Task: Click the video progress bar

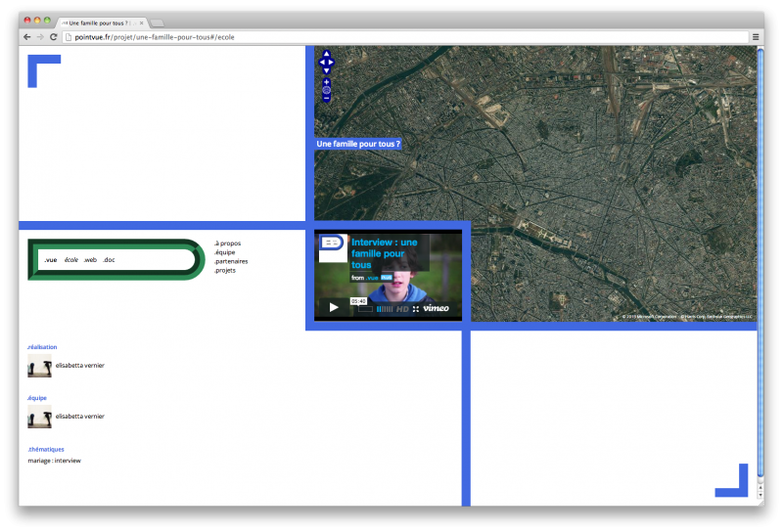Action: (364, 309)
